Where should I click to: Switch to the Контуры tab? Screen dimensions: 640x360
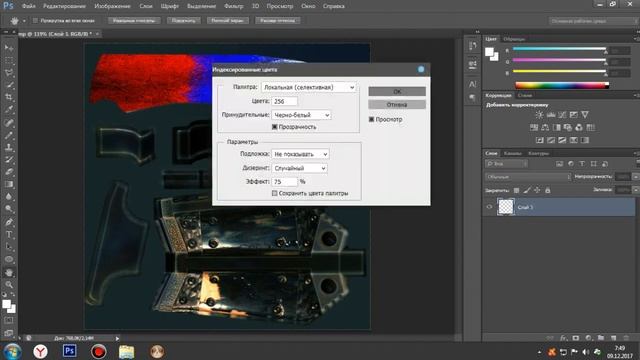tap(538, 153)
